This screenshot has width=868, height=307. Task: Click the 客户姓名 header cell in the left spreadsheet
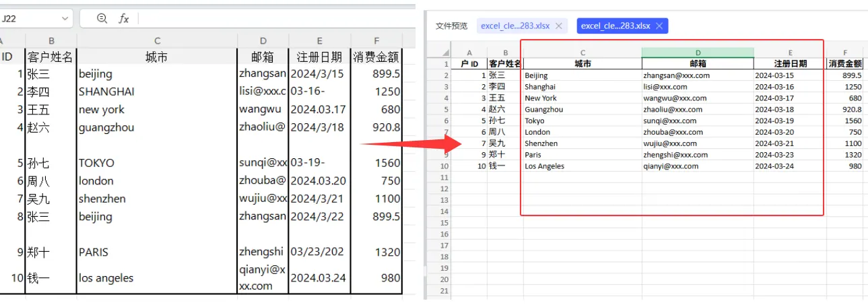click(51, 57)
